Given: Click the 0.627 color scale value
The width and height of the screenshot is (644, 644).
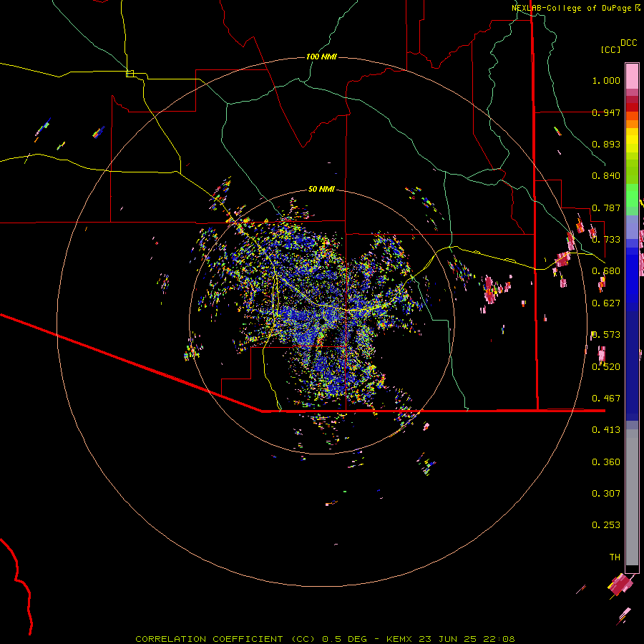Looking at the screenshot, I should 606,303.
